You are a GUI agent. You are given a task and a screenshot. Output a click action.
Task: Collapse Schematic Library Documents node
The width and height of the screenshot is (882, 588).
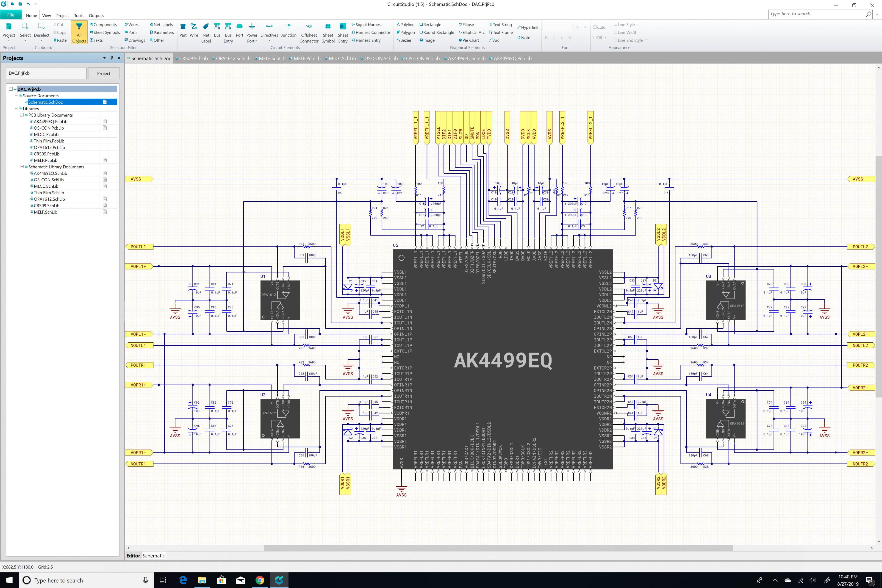(22, 166)
